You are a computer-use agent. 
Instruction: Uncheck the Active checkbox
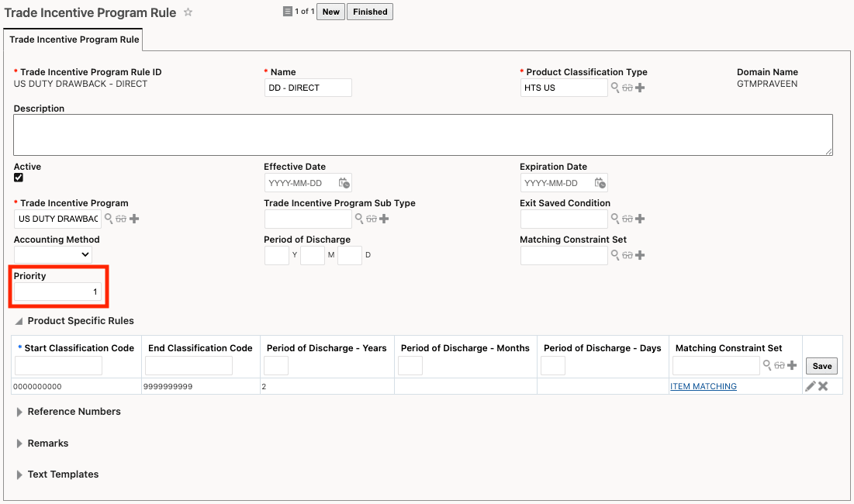point(19,178)
